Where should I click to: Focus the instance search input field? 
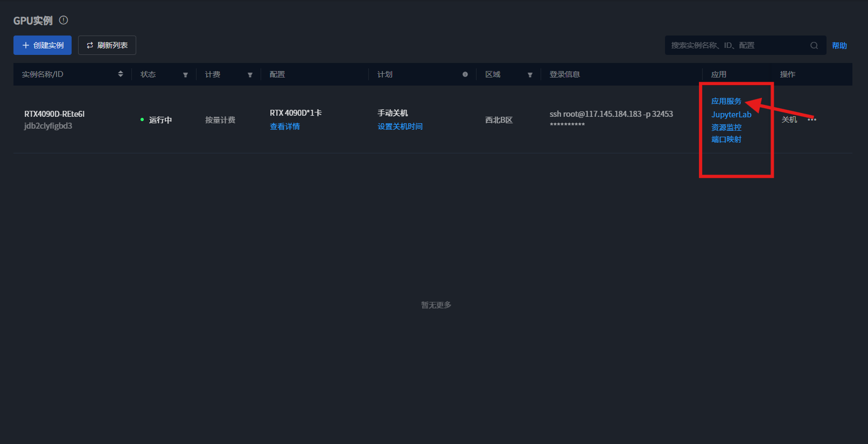[x=738, y=46]
